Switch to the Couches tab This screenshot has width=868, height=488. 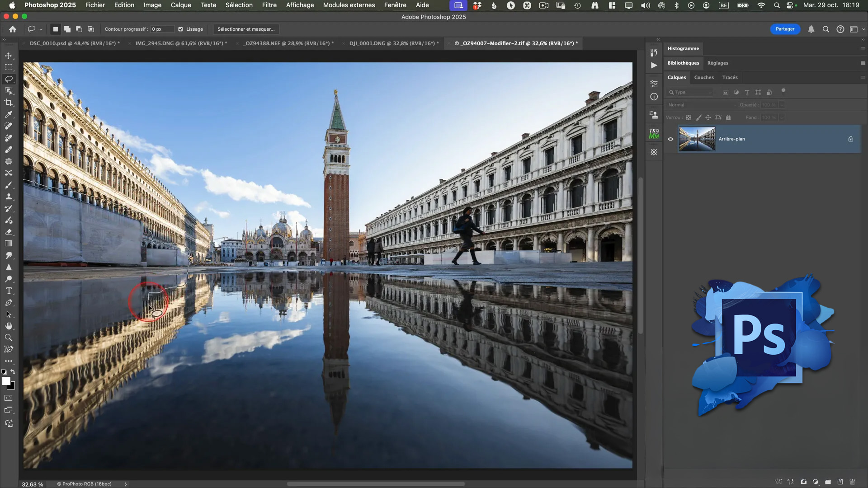coord(703,77)
